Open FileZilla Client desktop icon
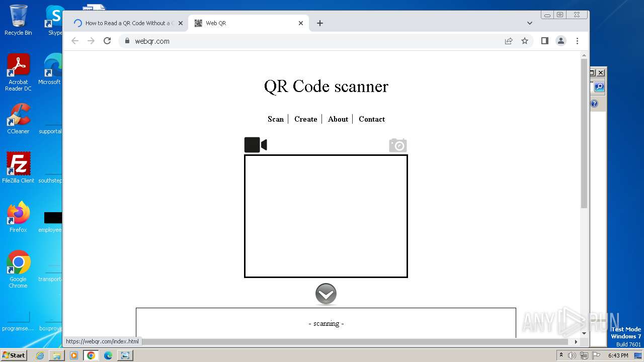This screenshot has height=362, width=644. pos(18,168)
